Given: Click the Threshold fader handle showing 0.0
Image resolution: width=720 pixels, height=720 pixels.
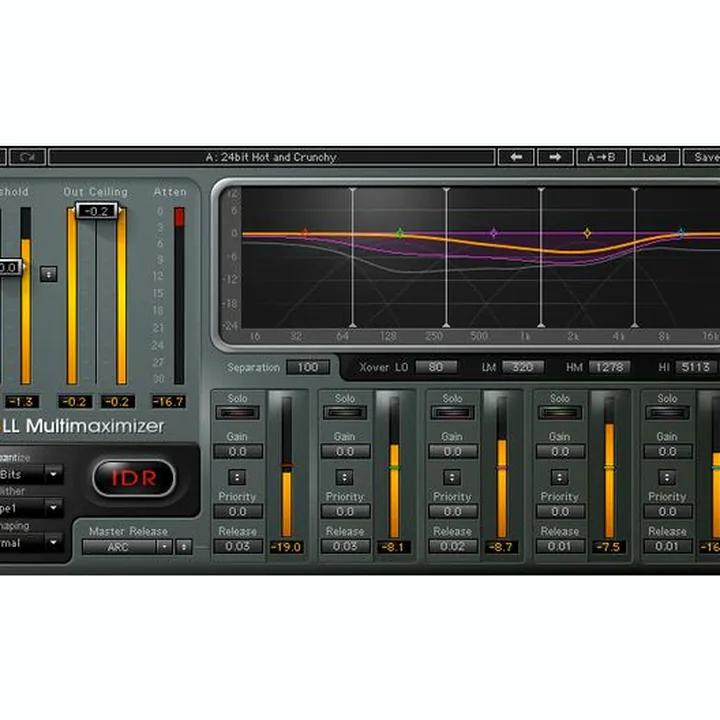Looking at the screenshot, I should pos(10,267).
